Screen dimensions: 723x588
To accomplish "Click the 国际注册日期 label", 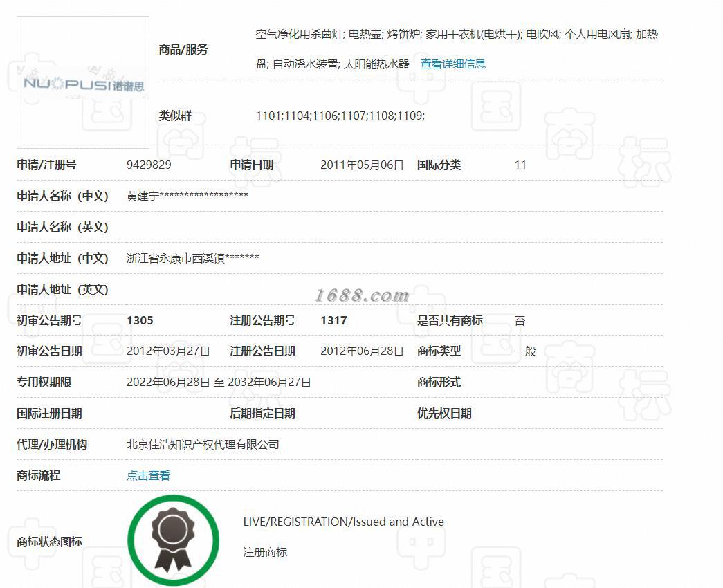I will click(x=49, y=413).
